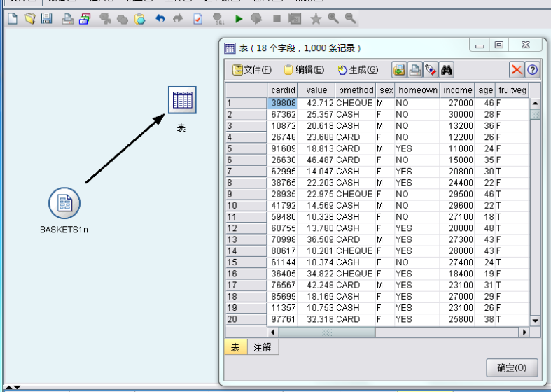
Task: Click the table's vertical scrollbar up arrow
Action: [535, 104]
